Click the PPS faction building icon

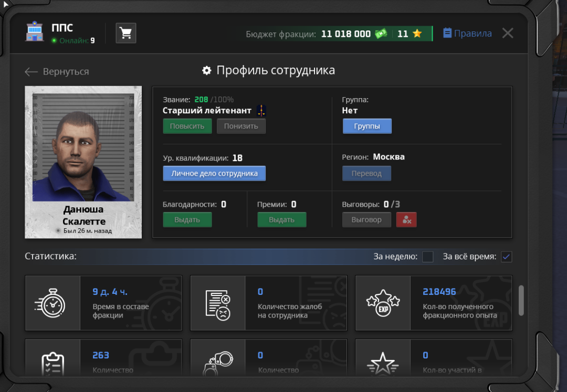click(x=35, y=33)
